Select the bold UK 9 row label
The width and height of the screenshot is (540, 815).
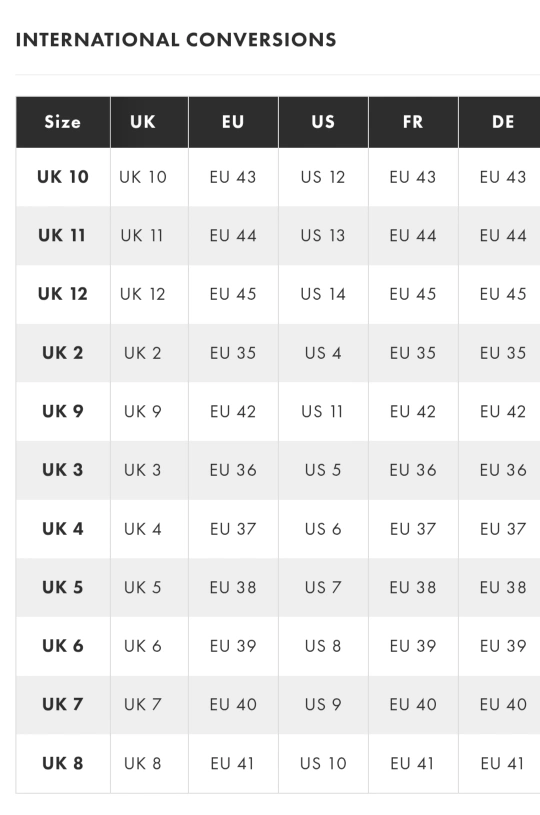pos(63,412)
